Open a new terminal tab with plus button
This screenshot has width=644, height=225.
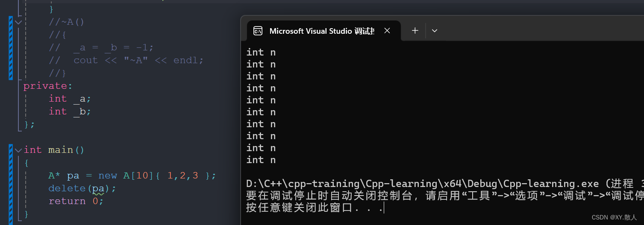pyautogui.click(x=415, y=31)
